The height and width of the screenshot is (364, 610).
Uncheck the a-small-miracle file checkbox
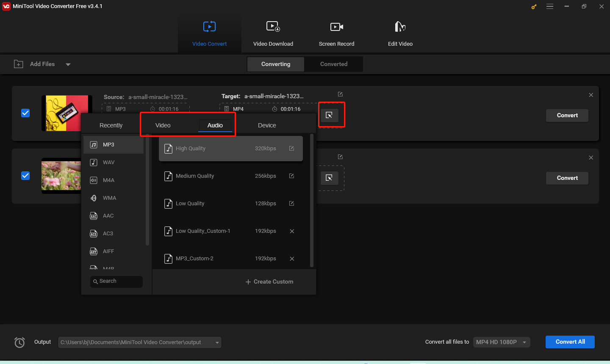25,113
